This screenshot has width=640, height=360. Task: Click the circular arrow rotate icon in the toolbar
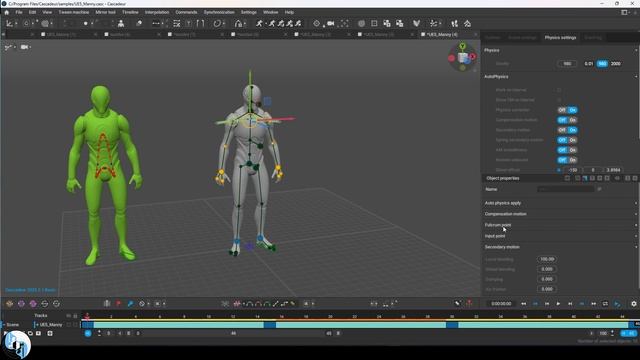click(x=218, y=24)
